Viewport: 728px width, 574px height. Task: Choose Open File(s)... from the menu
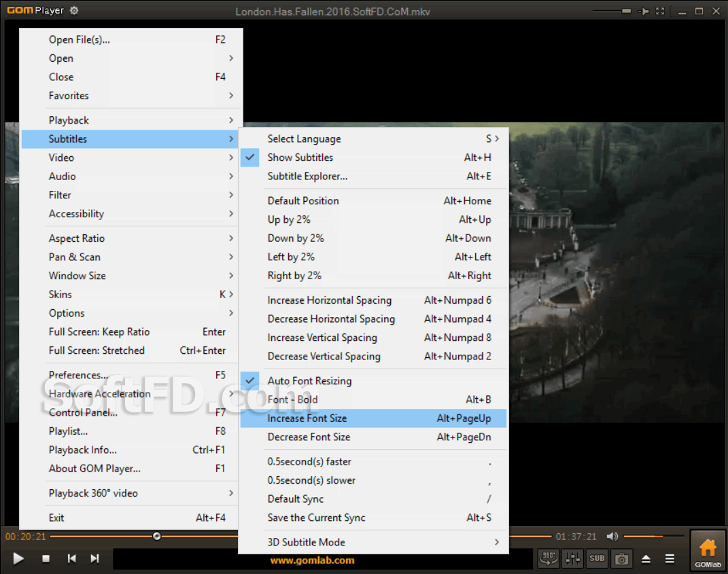130,39
